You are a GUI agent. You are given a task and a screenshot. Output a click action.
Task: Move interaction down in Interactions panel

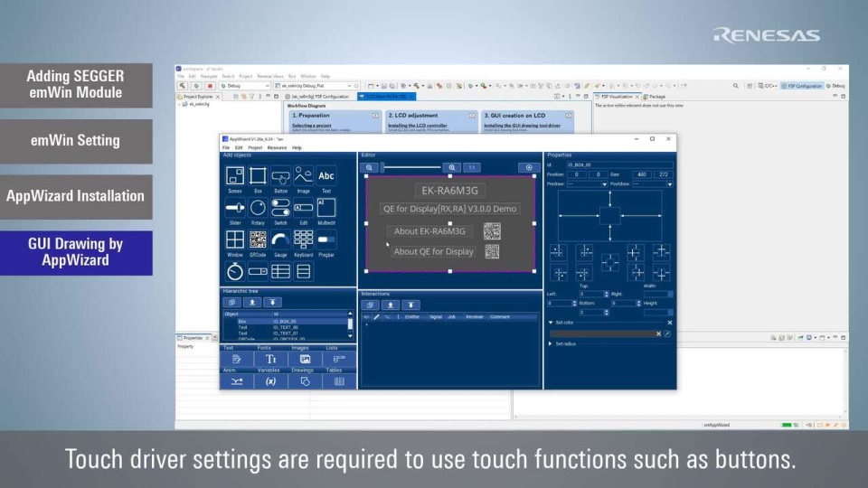(410, 305)
